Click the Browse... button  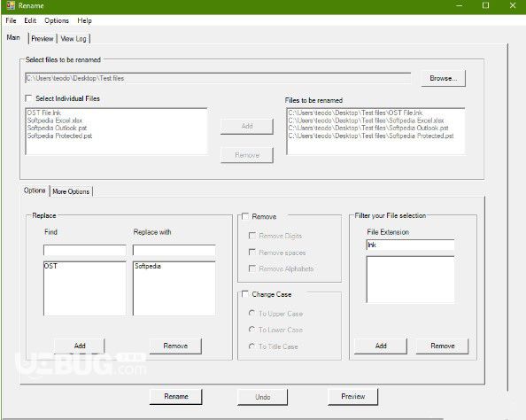(443, 78)
